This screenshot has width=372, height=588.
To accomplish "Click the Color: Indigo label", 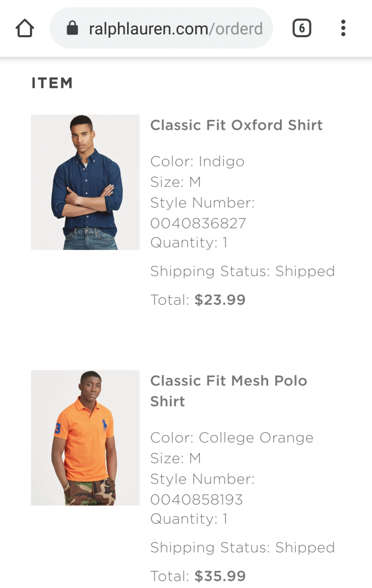I will [x=197, y=162].
